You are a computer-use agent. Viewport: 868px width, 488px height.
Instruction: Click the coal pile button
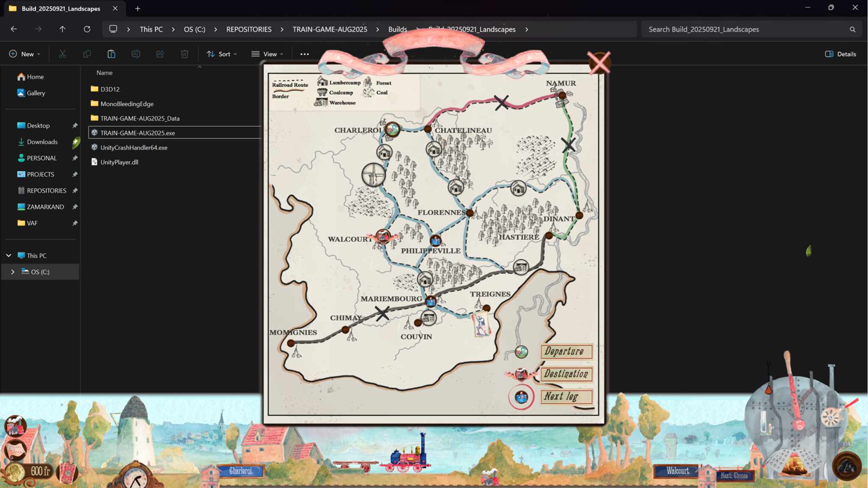point(846,466)
